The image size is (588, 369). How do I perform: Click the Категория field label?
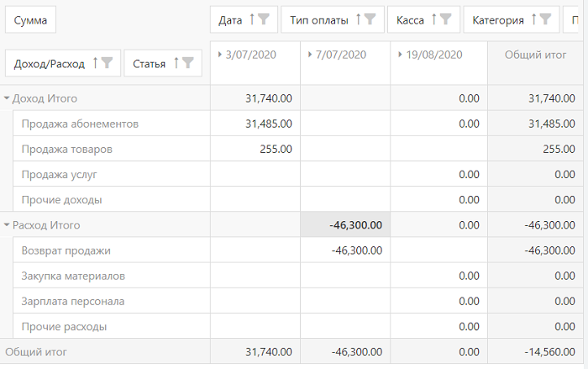click(x=498, y=20)
